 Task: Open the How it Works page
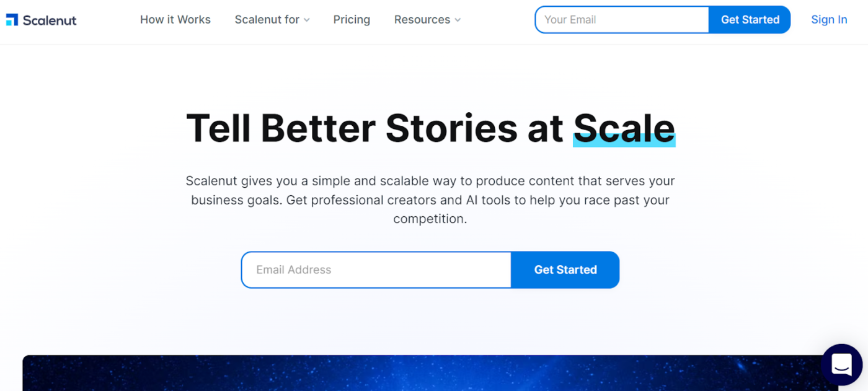click(x=175, y=20)
